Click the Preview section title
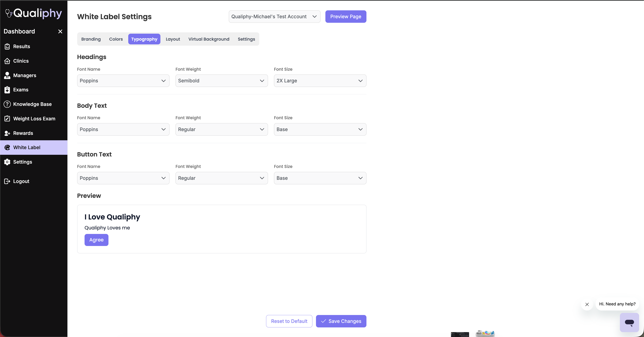This screenshot has height=337, width=644. 89,196
